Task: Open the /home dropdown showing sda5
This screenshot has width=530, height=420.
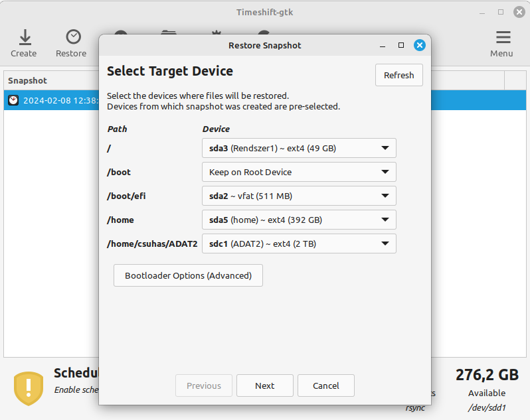Action: click(299, 220)
